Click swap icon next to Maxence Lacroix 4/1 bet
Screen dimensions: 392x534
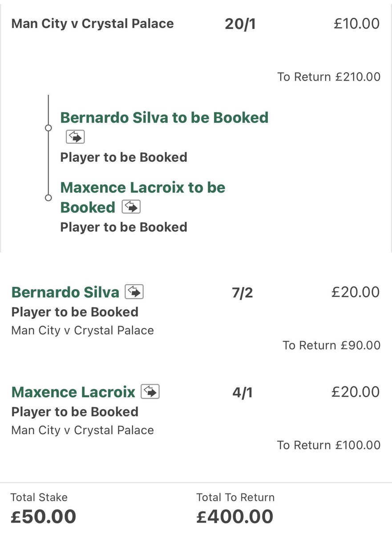(x=150, y=391)
